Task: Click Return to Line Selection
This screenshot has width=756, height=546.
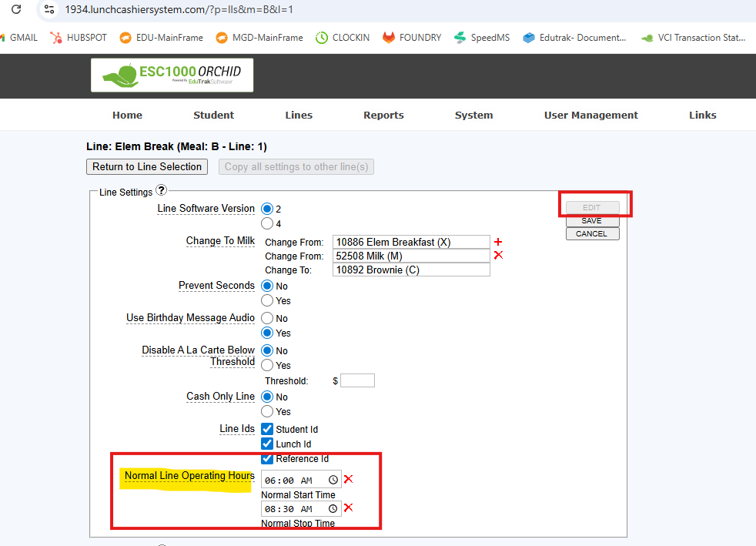Action: (x=147, y=166)
